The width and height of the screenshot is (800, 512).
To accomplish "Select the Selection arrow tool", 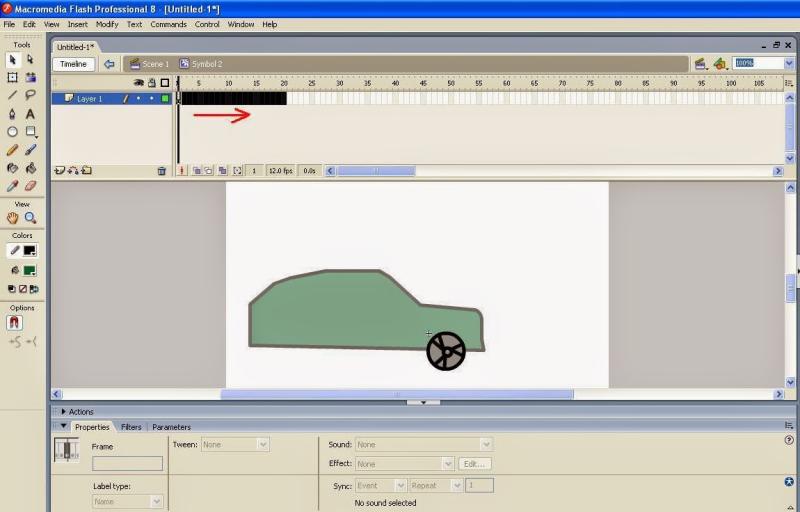I will [13, 60].
